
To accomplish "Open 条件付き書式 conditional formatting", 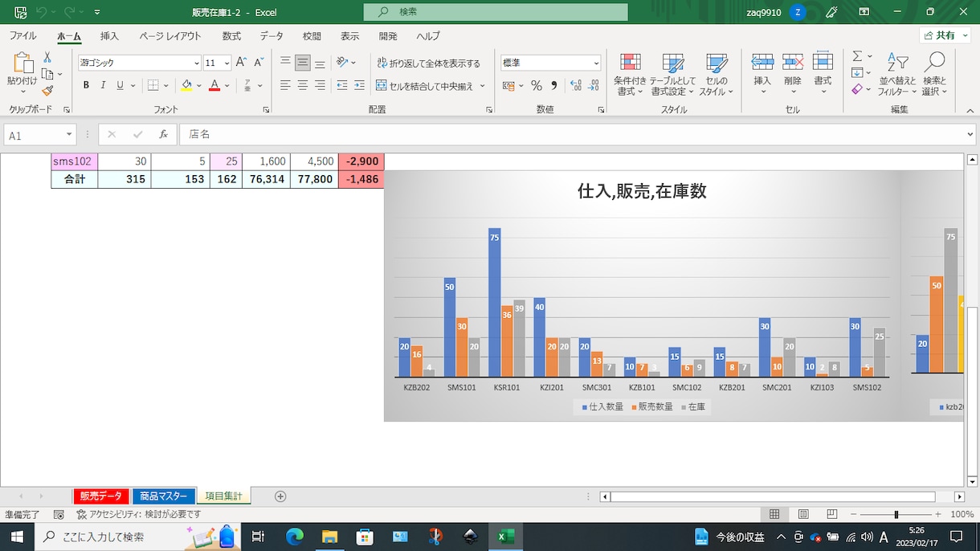I will (631, 75).
